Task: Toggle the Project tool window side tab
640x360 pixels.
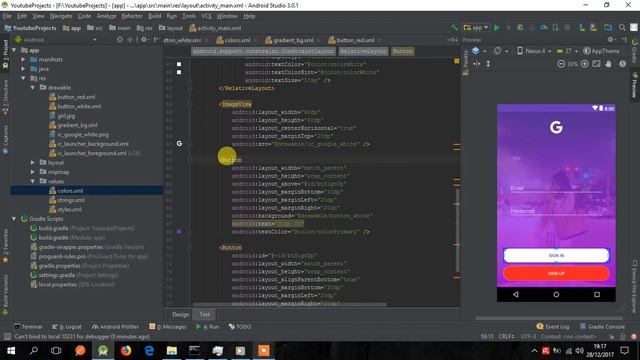Action: point(5,54)
